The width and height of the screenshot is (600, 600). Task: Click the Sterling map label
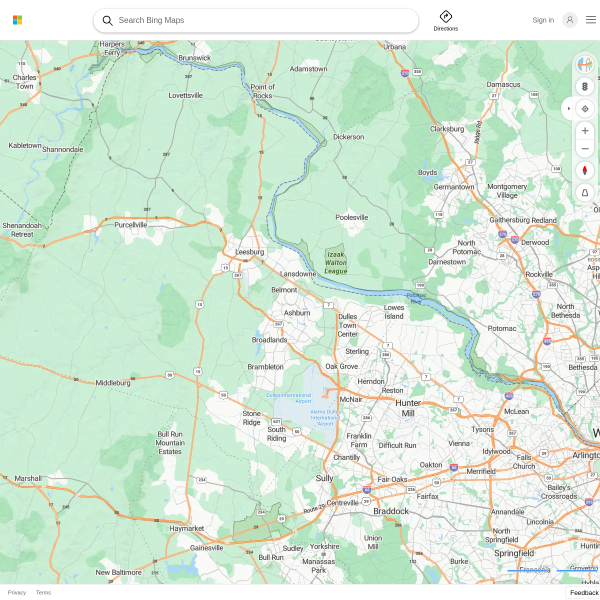pyautogui.click(x=357, y=351)
